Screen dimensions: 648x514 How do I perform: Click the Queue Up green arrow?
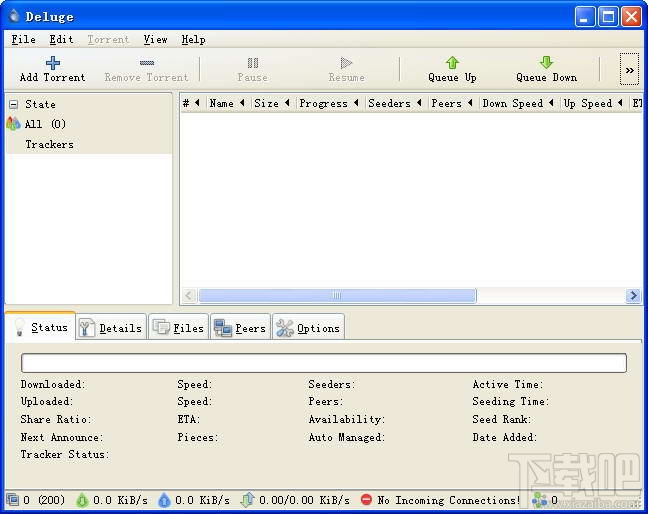pyautogui.click(x=452, y=62)
